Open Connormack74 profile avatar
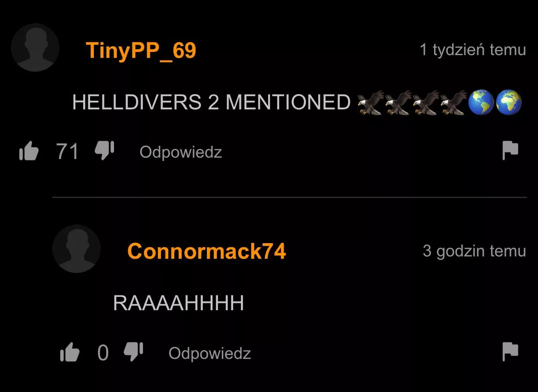Screen dimensions: 538x392 76,249
